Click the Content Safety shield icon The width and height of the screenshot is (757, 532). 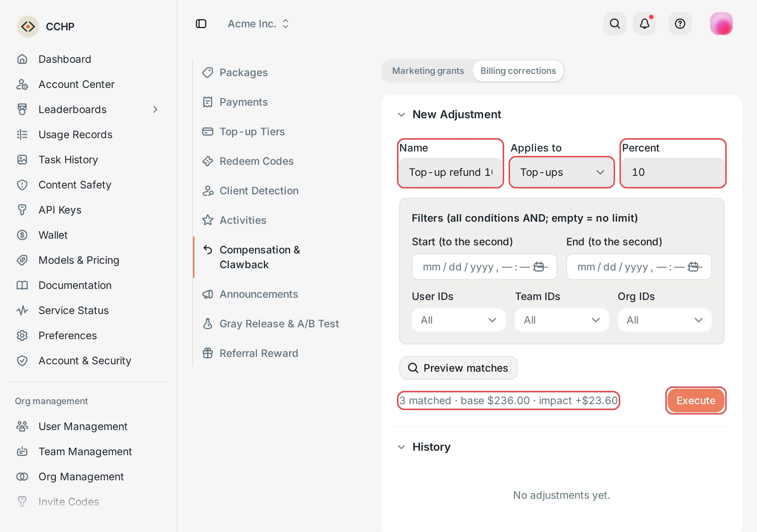click(x=22, y=185)
